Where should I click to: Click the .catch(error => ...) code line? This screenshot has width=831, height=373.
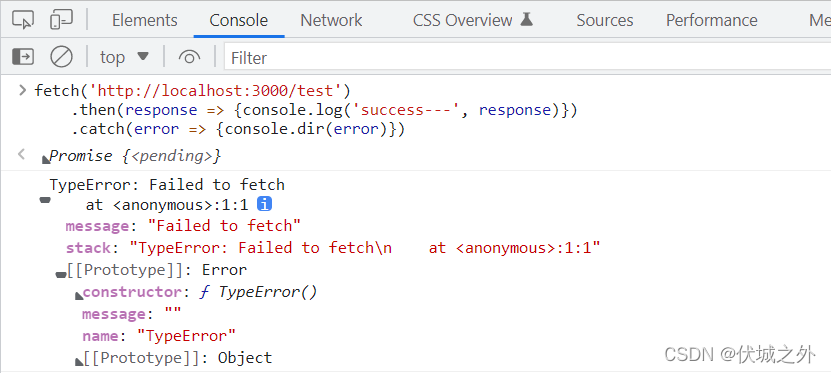pyautogui.click(x=238, y=129)
